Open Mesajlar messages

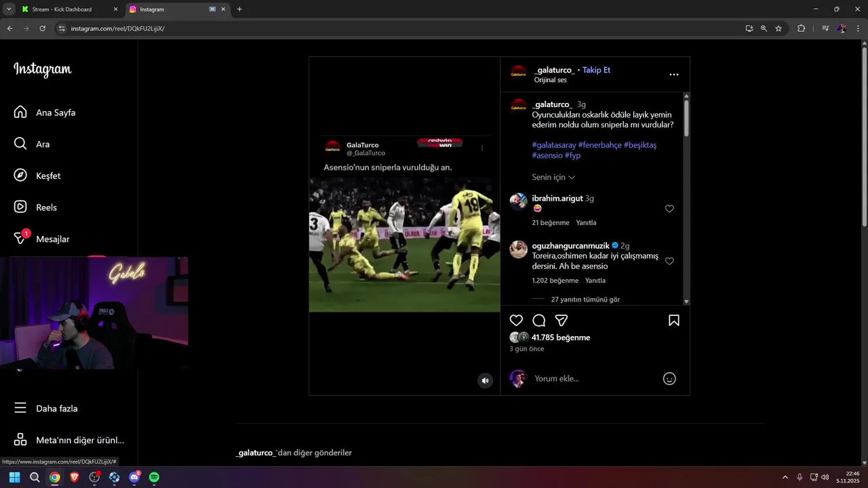pyautogui.click(x=41, y=239)
